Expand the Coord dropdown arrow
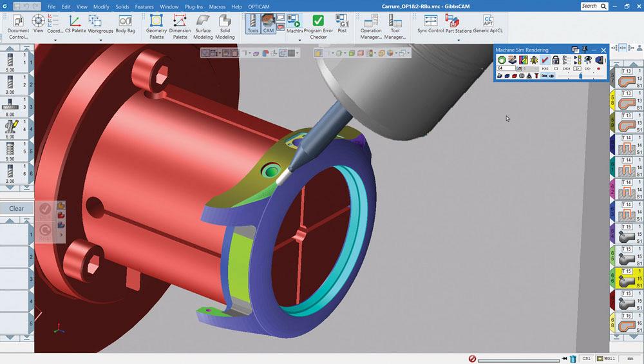Viewport: 644px width, 364px height. click(x=55, y=40)
